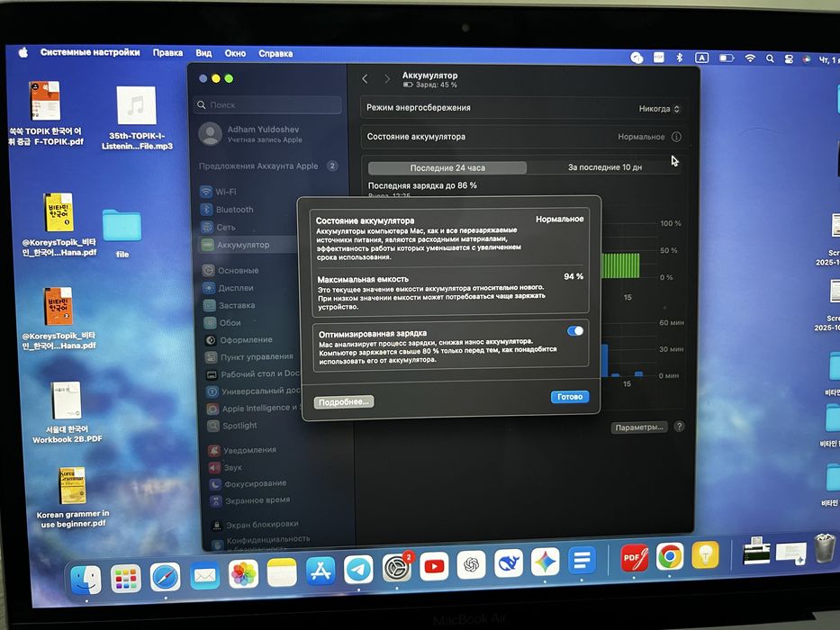
Task: Click the Bluetooth icon in menu bar
Action: [679, 58]
